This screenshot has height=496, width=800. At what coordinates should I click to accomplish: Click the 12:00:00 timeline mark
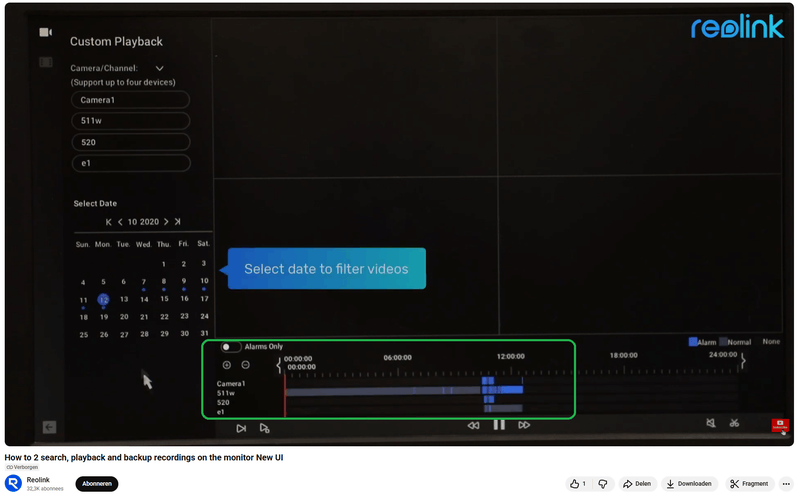[x=510, y=356]
